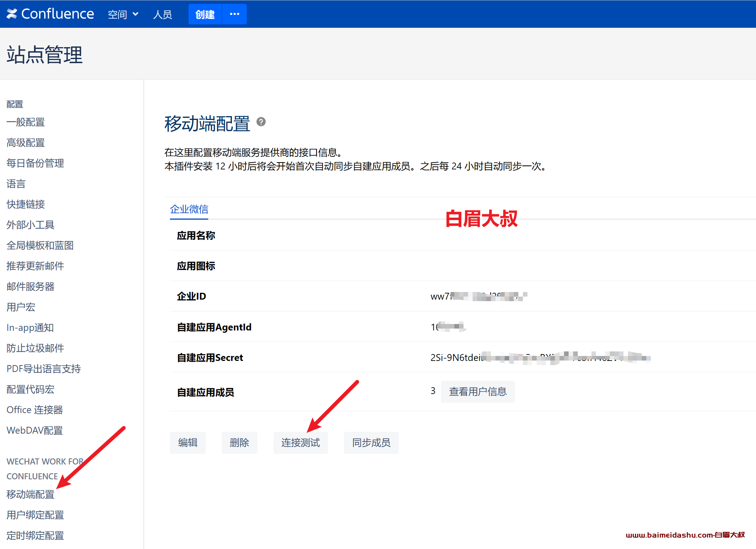
Task: Click the 编辑 button
Action: [x=188, y=442]
